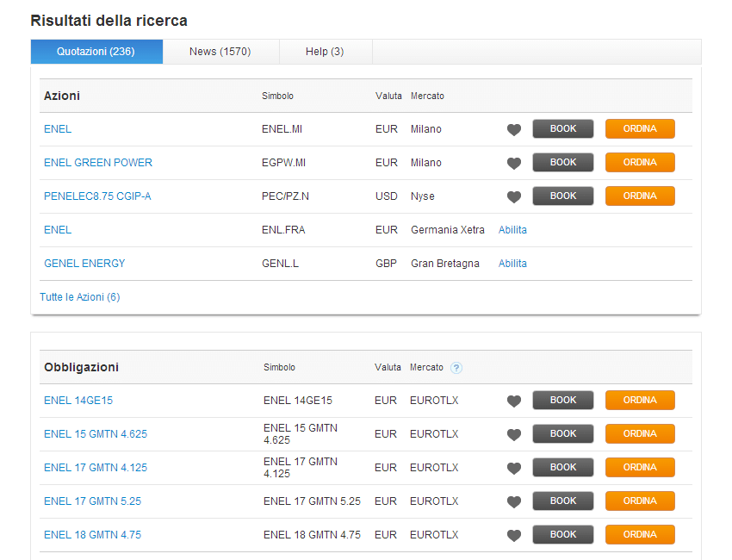Click USD currency cell
The image size is (732, 560).
coord(387,196)
